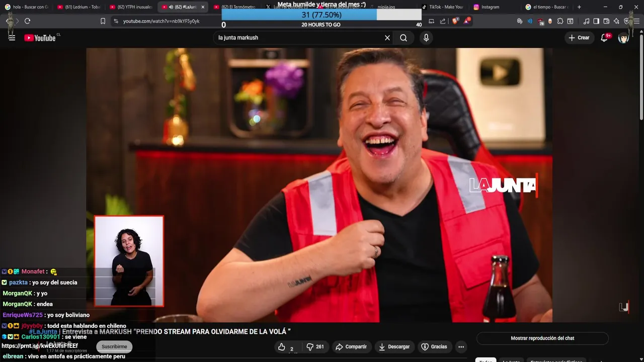
Task: Click chat username EnriqueWs725
Action: tap(23, 315)
